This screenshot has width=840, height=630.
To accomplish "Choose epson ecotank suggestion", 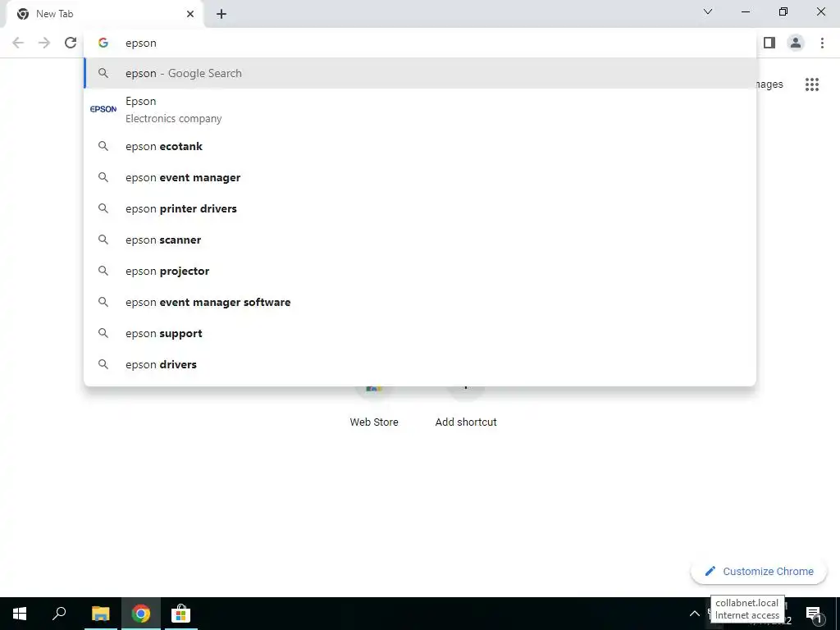I will pyautogui.click(x=420, y=146).
